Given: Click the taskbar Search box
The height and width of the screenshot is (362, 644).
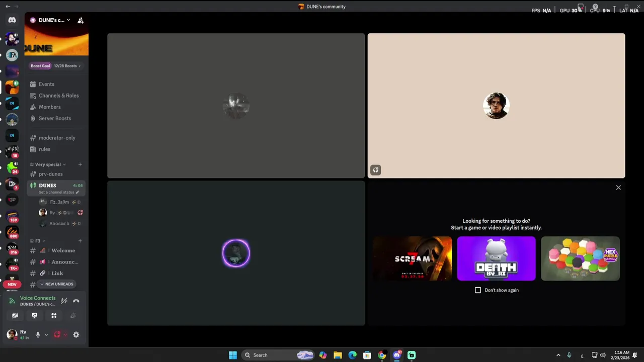Looking at the screenshot, I should pyautogui.click(x=278, y=355).
